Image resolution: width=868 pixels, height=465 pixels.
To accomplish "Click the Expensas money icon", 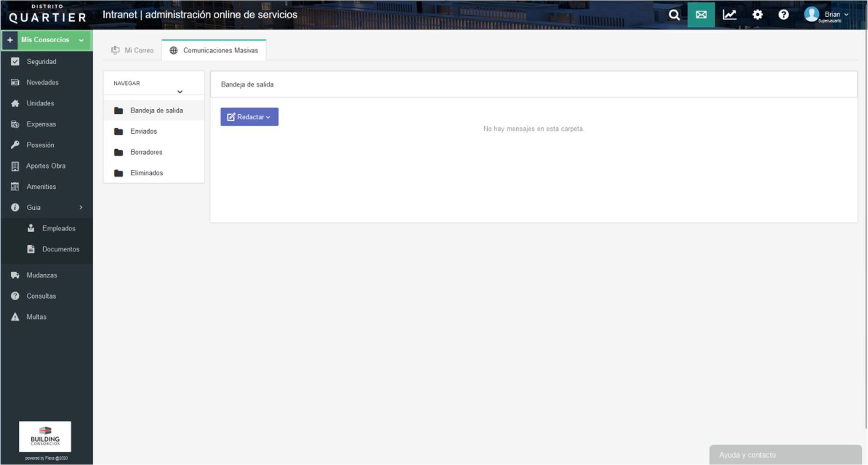I will click(x=15, y=124).
